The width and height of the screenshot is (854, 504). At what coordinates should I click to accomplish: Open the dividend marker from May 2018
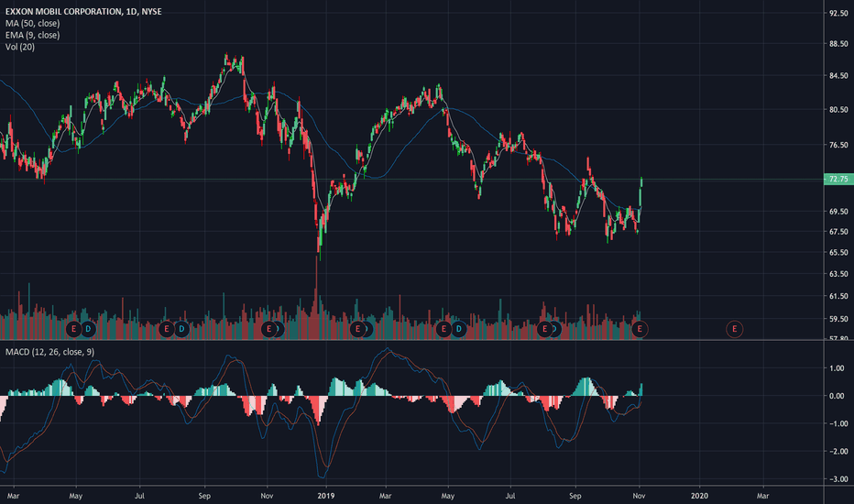[x=88, y=329]
